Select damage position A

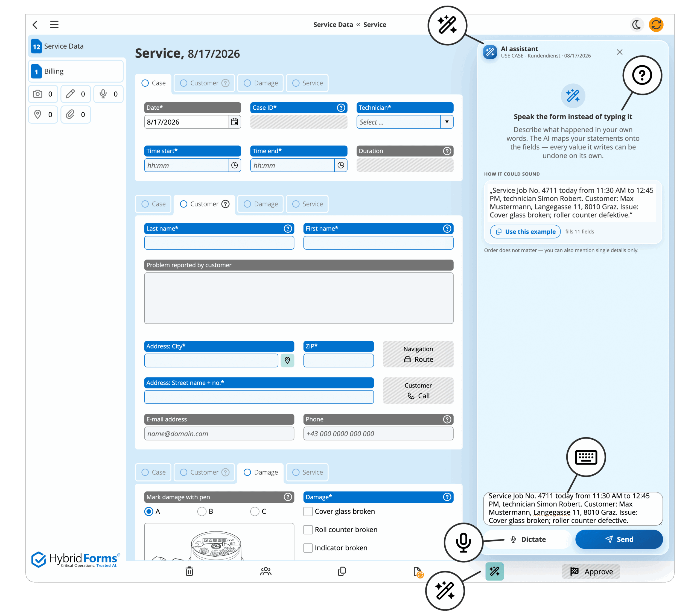pyautogui.click(x=149, y=512)
